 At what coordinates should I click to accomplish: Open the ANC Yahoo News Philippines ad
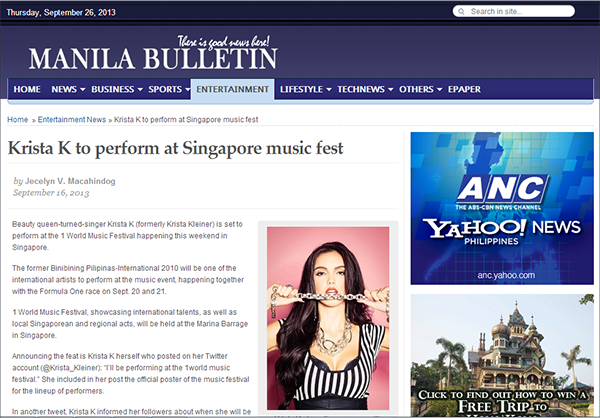point(502,208)
